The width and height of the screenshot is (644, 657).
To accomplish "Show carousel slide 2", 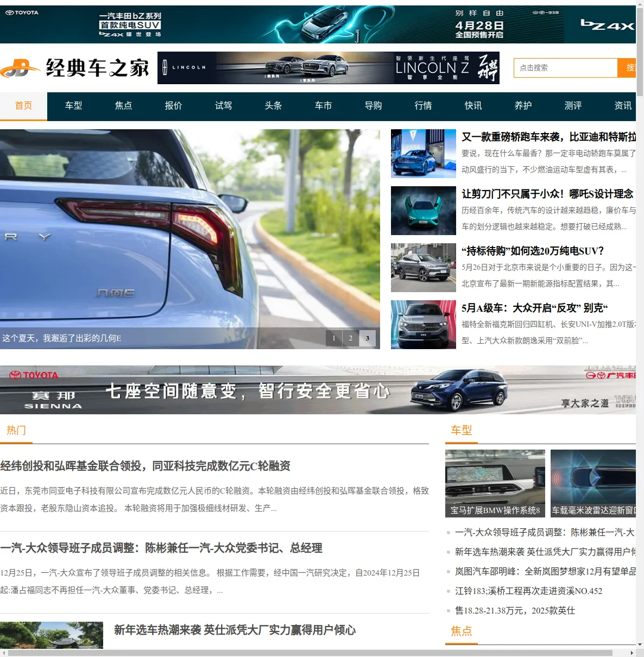I will [x=351, y=338].
